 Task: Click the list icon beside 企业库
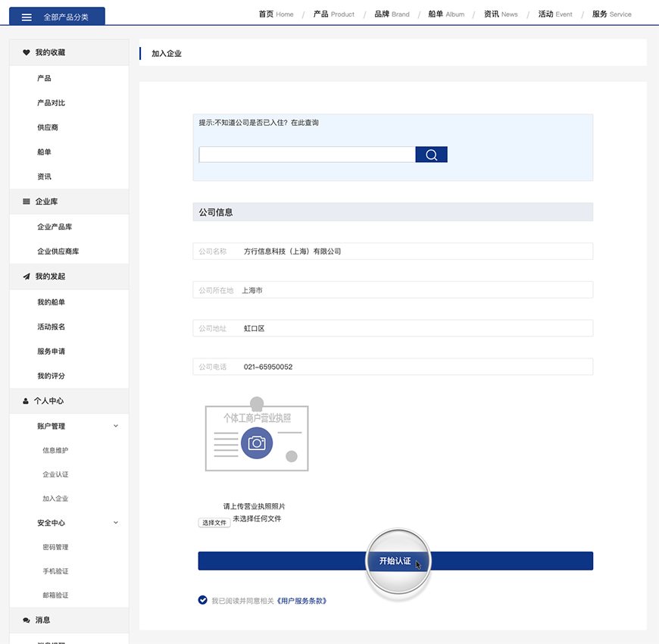tap(27, 202)
